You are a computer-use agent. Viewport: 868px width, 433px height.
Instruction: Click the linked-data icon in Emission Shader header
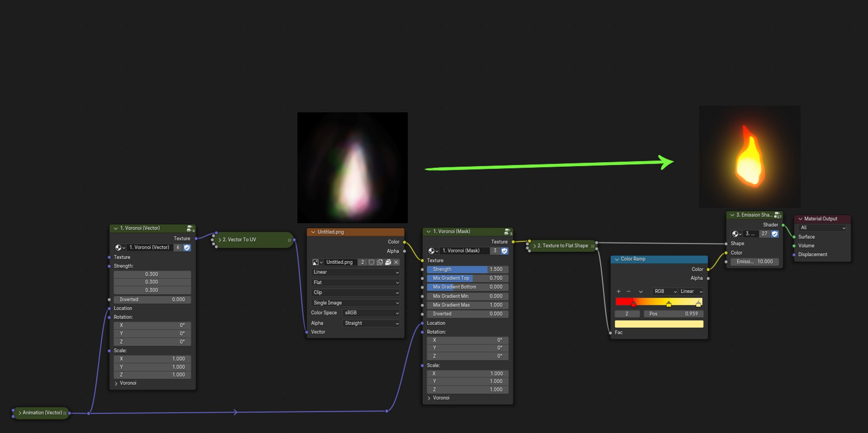(778, 216)
